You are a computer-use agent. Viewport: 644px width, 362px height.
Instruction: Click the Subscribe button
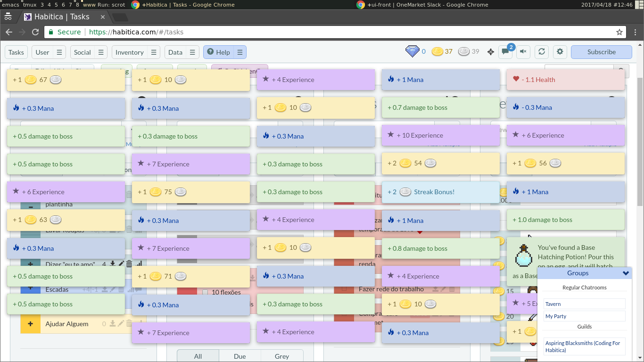click(602, 52)
